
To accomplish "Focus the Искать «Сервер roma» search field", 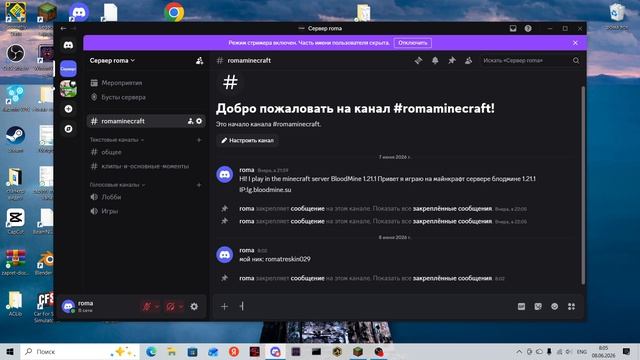I will pos(527,60).
